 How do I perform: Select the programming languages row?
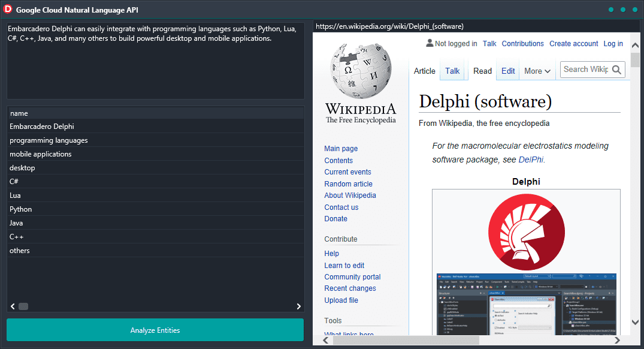point(156,140)
